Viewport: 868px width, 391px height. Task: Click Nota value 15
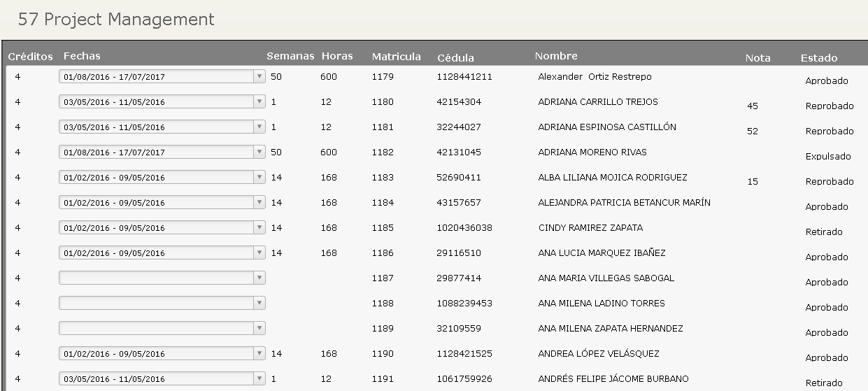pyautogui.click(x=753, y=181)
